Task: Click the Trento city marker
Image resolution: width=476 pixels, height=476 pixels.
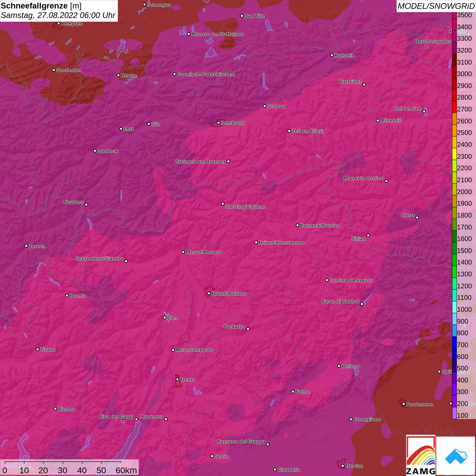Action: click(177, 379)
